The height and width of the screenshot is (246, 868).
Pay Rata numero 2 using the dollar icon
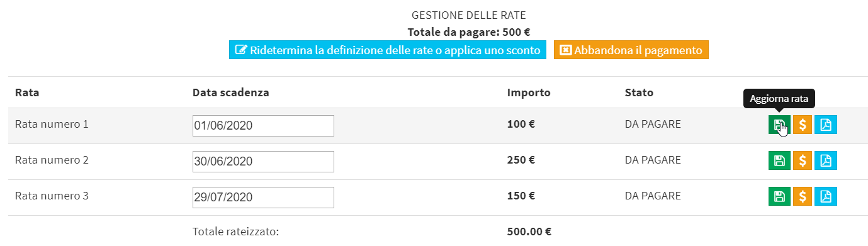point(803,160)
